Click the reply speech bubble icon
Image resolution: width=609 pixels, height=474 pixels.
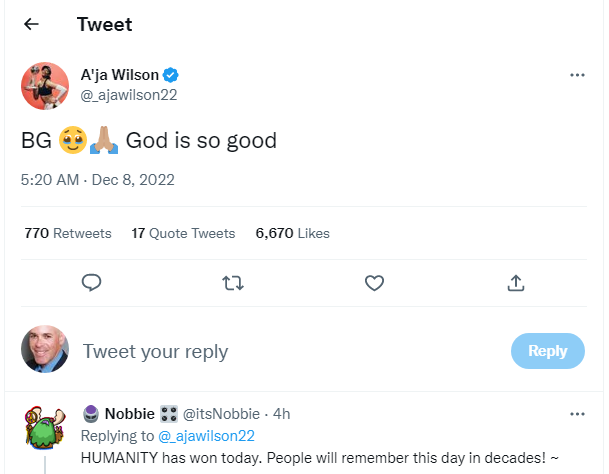point(91,283)
